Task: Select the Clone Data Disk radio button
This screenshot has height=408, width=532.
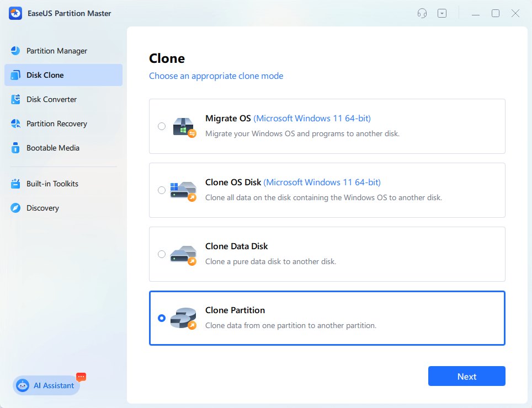Action: (x=162, y=254)
